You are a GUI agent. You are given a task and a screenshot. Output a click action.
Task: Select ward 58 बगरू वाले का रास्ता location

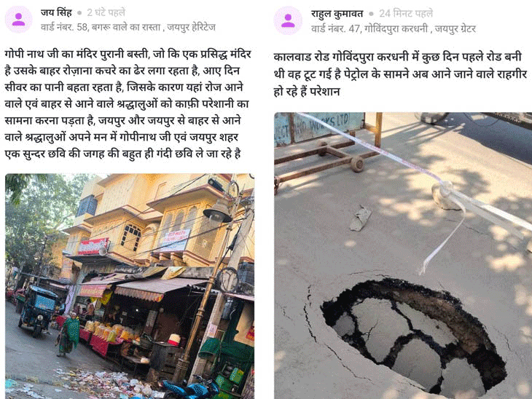tap(128, 27)
